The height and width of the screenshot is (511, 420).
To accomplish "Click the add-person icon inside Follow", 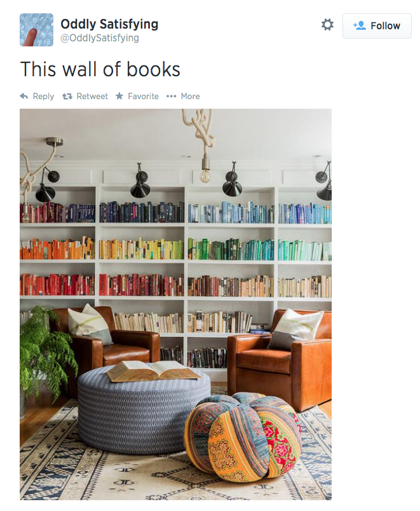I will click(360, 25).
